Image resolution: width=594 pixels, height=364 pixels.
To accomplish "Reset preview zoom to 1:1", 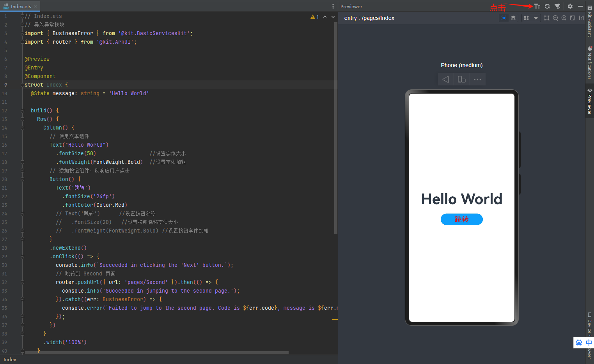I will coord(581,18).
